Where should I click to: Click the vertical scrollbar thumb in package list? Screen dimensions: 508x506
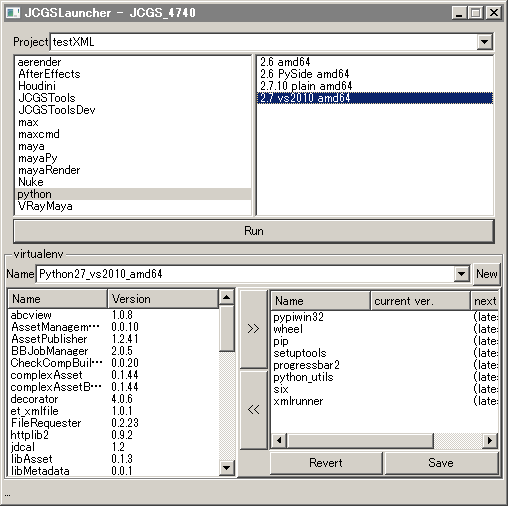(x=227, y=328)
